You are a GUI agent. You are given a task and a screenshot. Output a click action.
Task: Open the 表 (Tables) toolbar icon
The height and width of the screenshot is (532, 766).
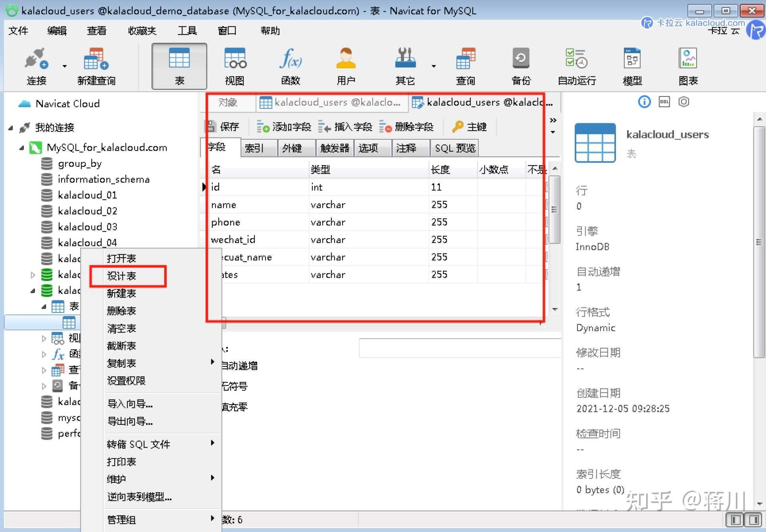tap(179, 66)
